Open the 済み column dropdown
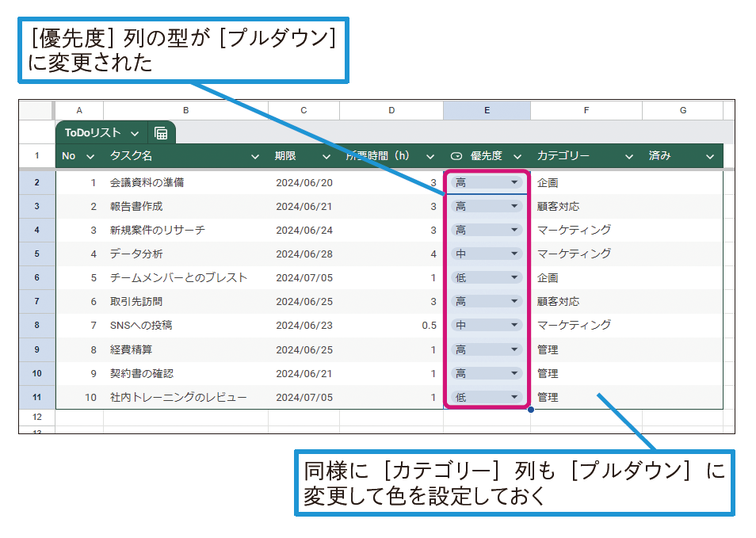The width and height of the screenshot is (756, 538). tap(711, 156)
